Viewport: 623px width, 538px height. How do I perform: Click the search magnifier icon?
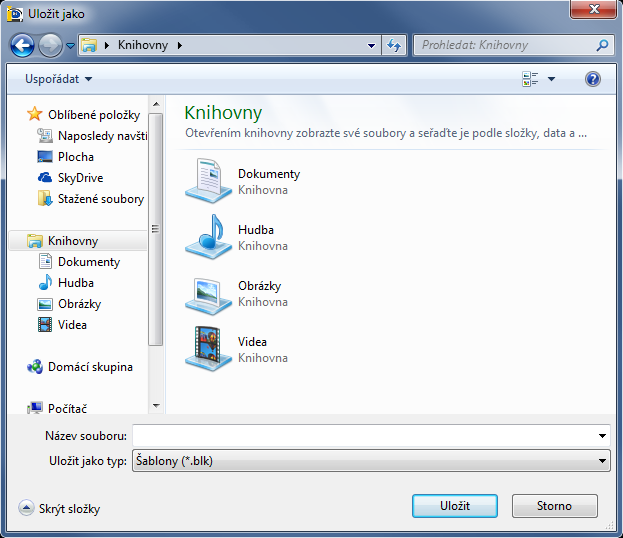[x=602, y=45]
